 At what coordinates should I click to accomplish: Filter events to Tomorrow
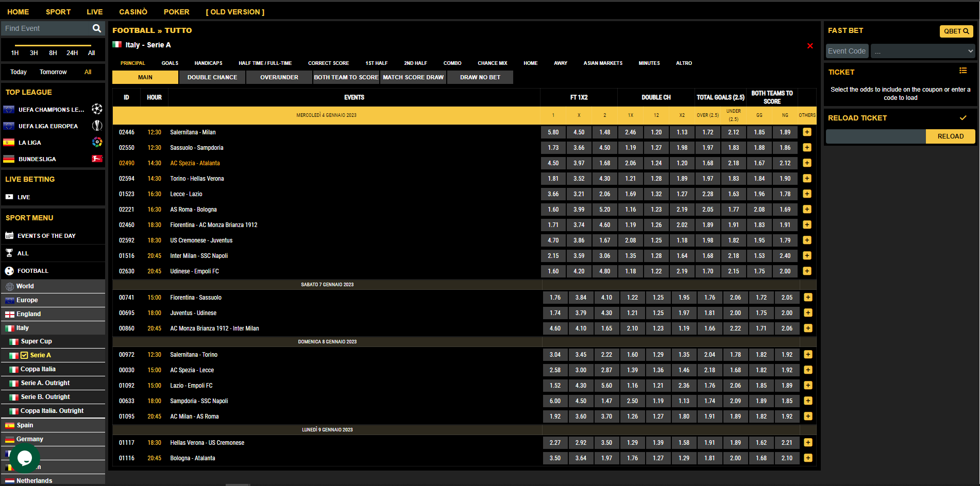[x=53, y=72]
